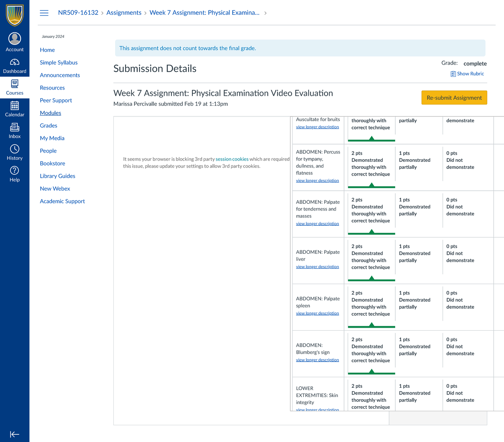
Task: Open Modules in the course menu
Action: click(50, 113)
